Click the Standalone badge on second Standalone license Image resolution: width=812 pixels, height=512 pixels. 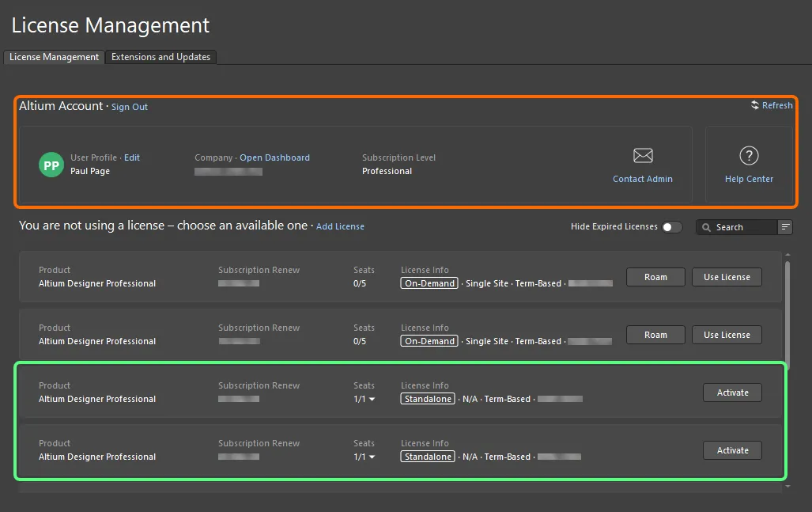(x=428, y=457)
